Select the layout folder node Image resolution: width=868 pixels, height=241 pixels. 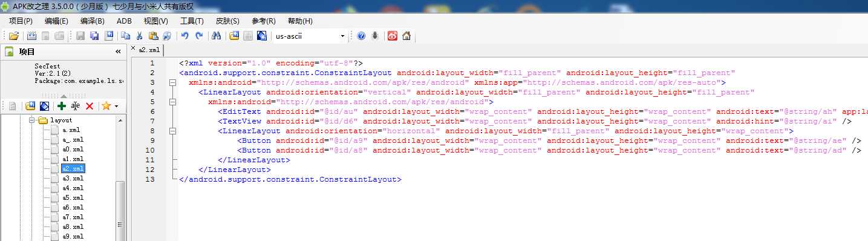pos(61,120)
